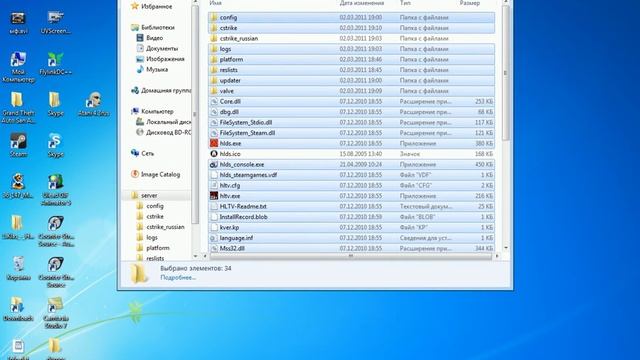Open the Steam desktop shortcut
Screen dimensions: 640x360
tap(18, 145)
